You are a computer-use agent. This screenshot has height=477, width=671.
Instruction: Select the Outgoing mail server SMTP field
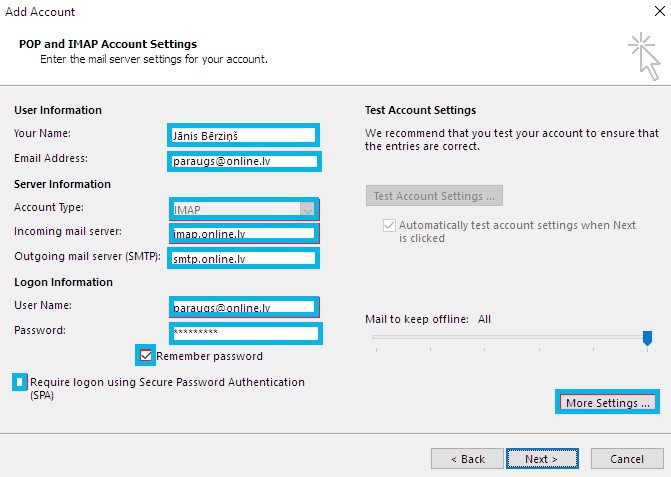pyautogui.click(x=243, y=258)
